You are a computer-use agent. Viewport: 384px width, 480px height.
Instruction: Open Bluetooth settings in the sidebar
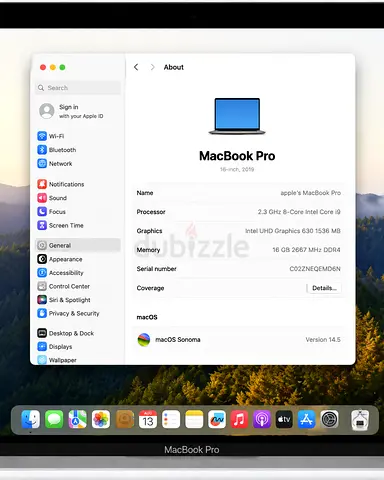[57, 150]
